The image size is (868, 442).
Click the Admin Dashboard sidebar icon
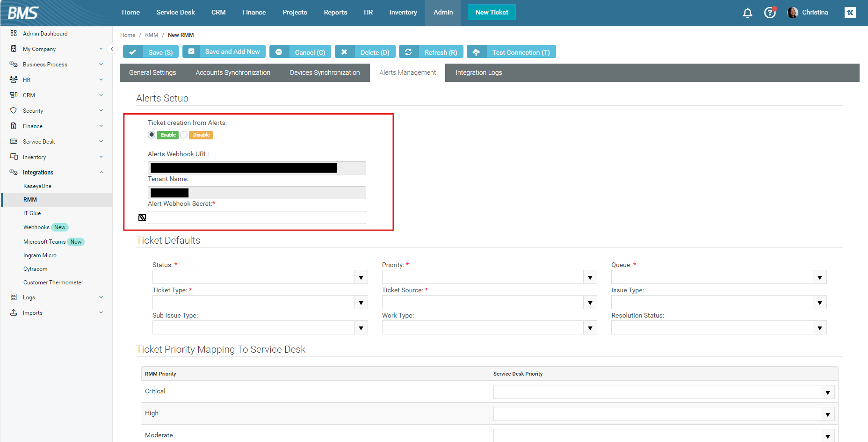point(14,33)
